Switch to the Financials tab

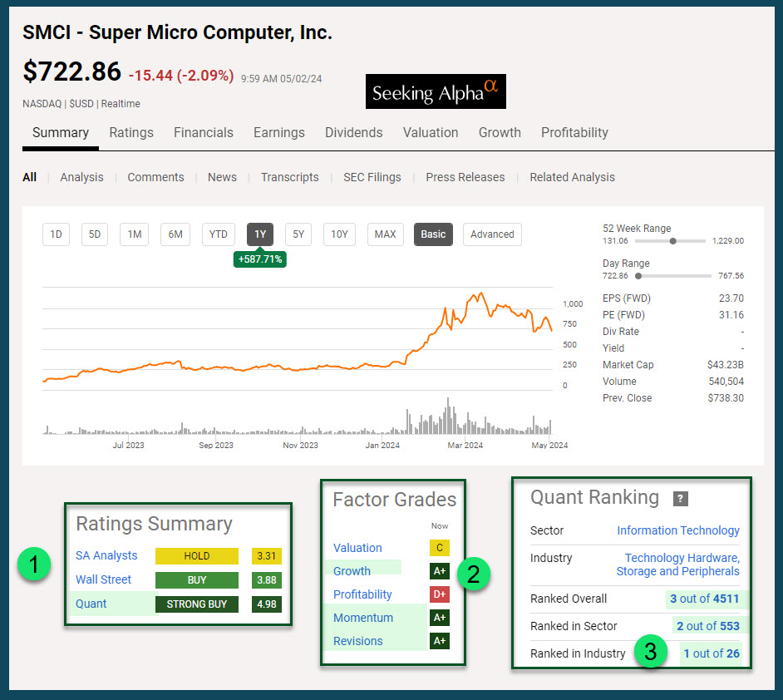pyautogui.click(x=204, y=132)
